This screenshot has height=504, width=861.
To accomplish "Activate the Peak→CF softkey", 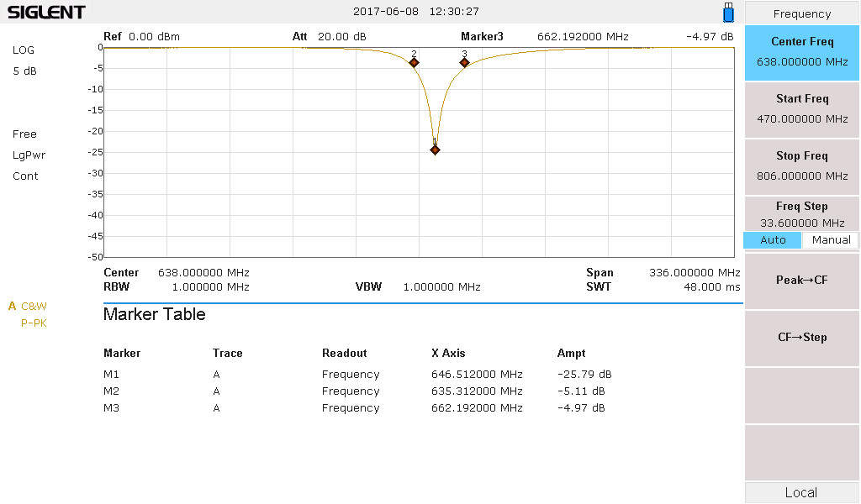I will point(801,281).
